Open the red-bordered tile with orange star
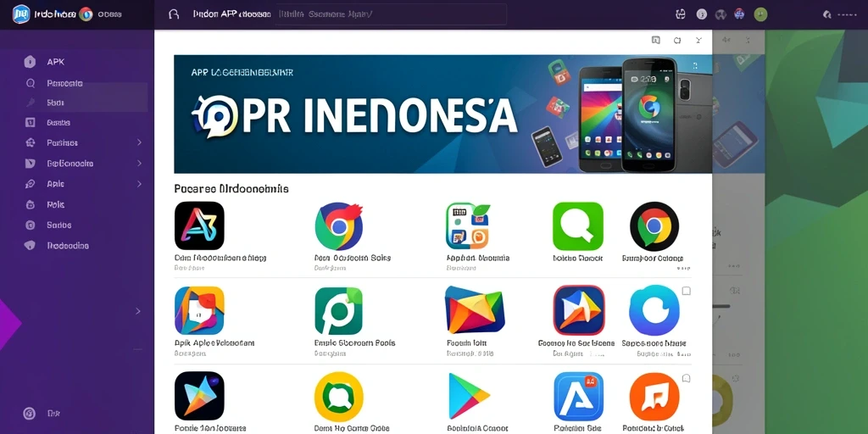 tap(578, 310)
